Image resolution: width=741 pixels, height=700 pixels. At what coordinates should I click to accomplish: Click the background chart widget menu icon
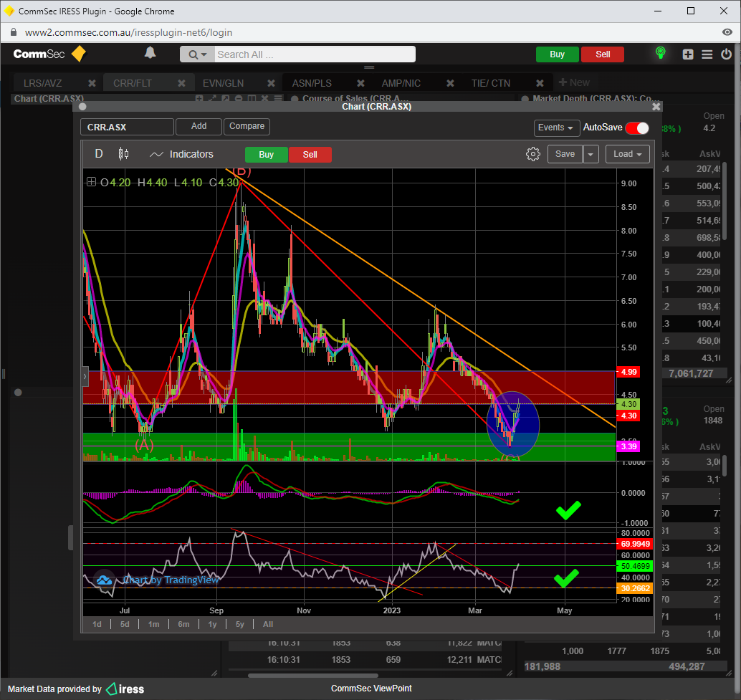click(x=278, y=98)
